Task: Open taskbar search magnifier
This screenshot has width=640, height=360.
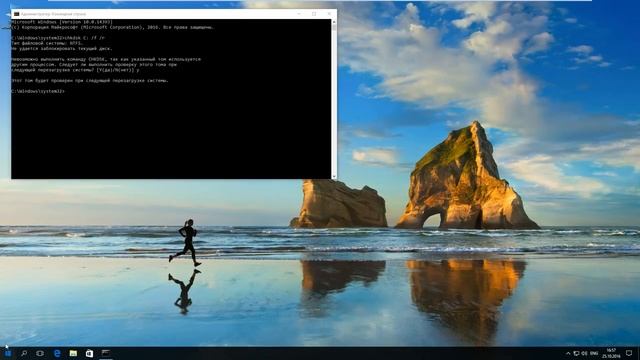Action: click(x=24, y=353)
